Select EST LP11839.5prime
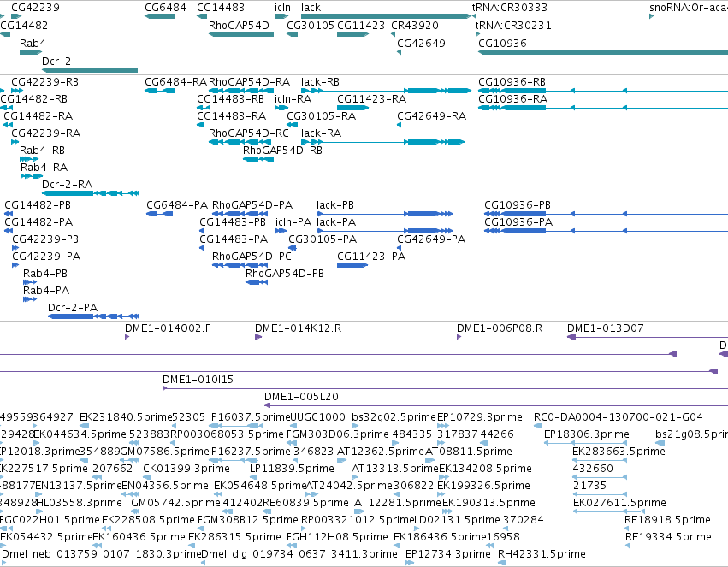The image size is (728, 567). pos(292,469)
